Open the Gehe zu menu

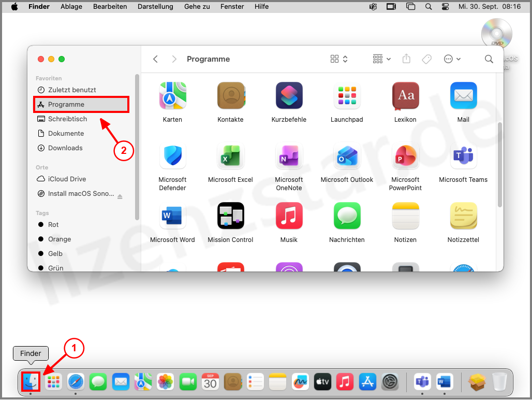197,6
